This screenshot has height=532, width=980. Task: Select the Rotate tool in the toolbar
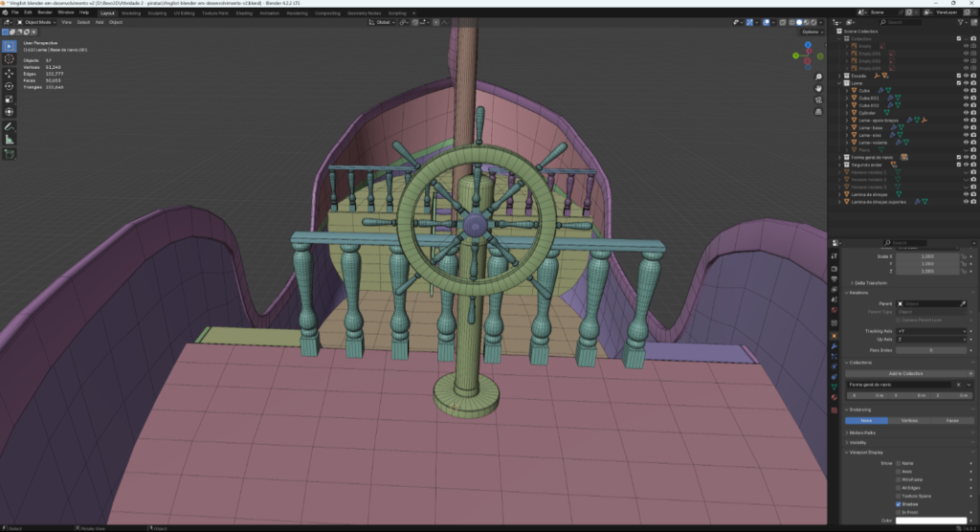coord(10,86)
